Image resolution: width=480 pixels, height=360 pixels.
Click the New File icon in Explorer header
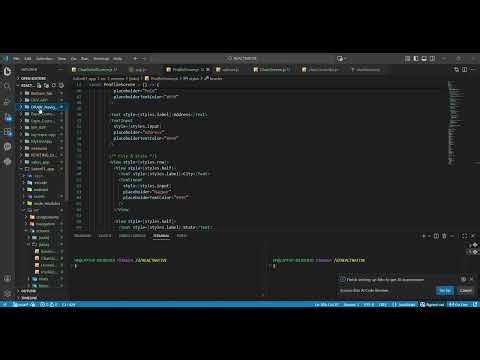coord(39,86)
